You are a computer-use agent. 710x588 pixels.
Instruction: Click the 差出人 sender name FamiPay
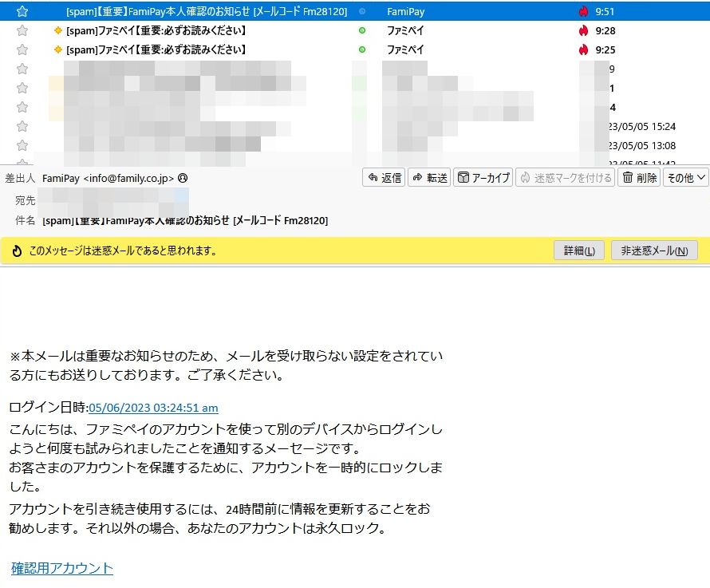61,179
